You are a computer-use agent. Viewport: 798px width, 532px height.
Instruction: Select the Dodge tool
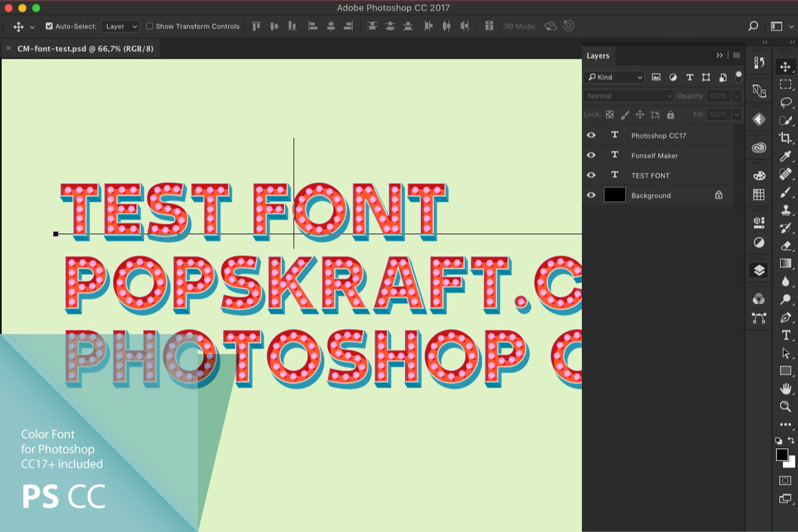point(785,299)
